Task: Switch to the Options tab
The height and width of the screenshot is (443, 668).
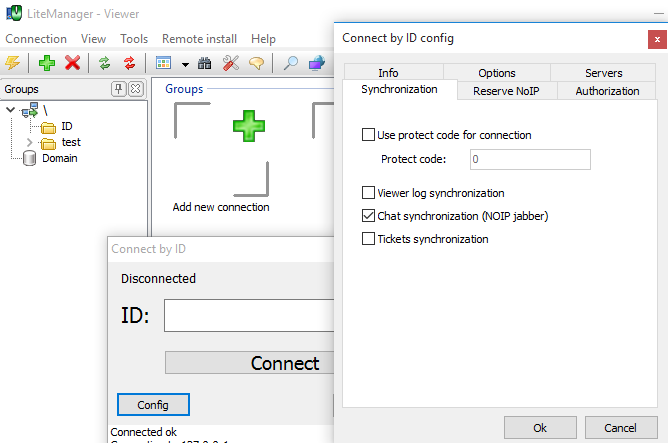Action: coord(497,73)
